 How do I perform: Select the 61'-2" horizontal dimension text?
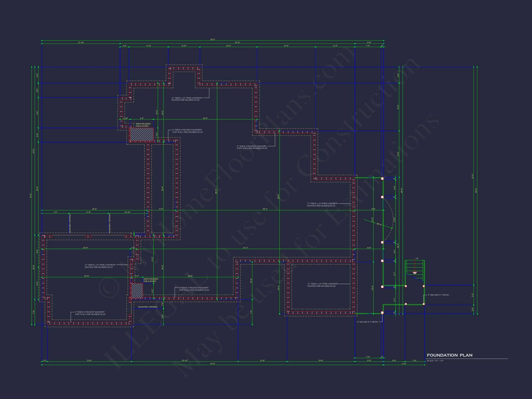point(245,248)
